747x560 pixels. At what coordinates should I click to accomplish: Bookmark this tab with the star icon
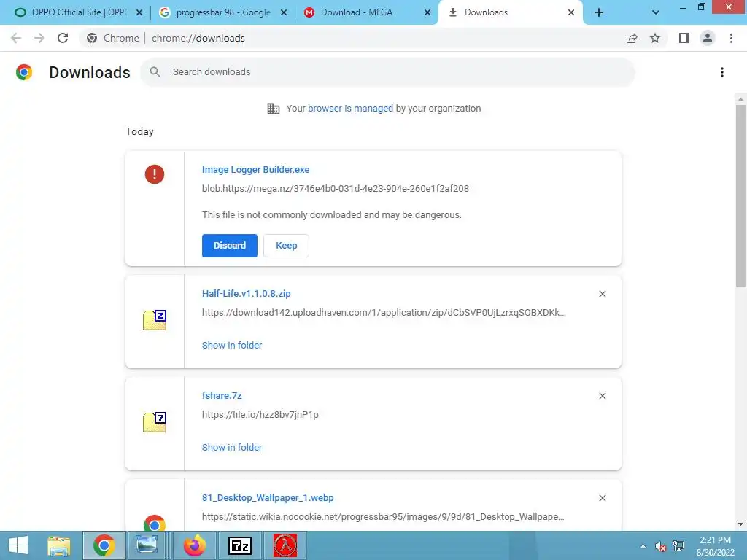[655, 38]
